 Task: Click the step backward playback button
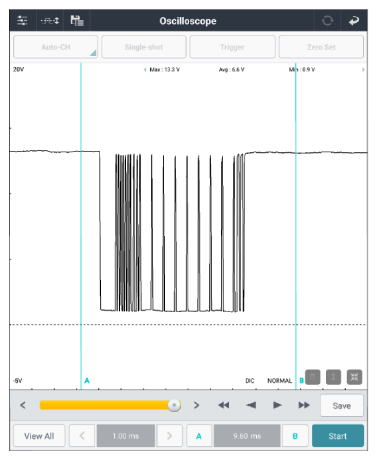pyautogui.click(x=251, y=405)
